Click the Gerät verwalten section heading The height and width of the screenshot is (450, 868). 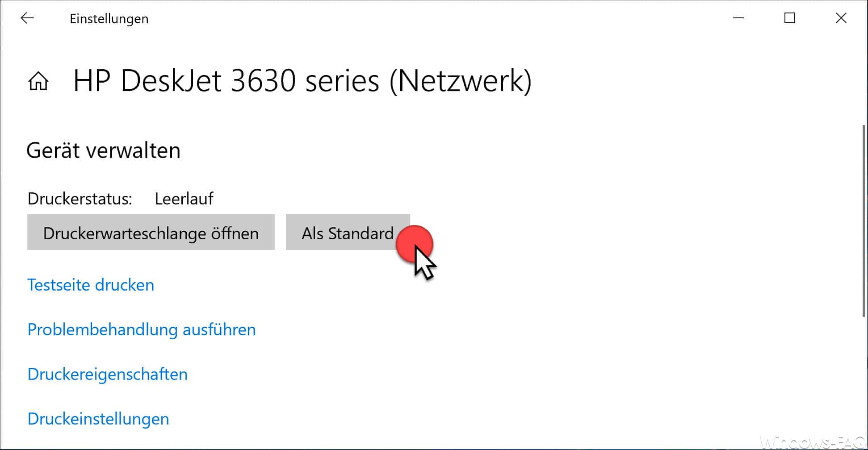[x=104, y=150]
